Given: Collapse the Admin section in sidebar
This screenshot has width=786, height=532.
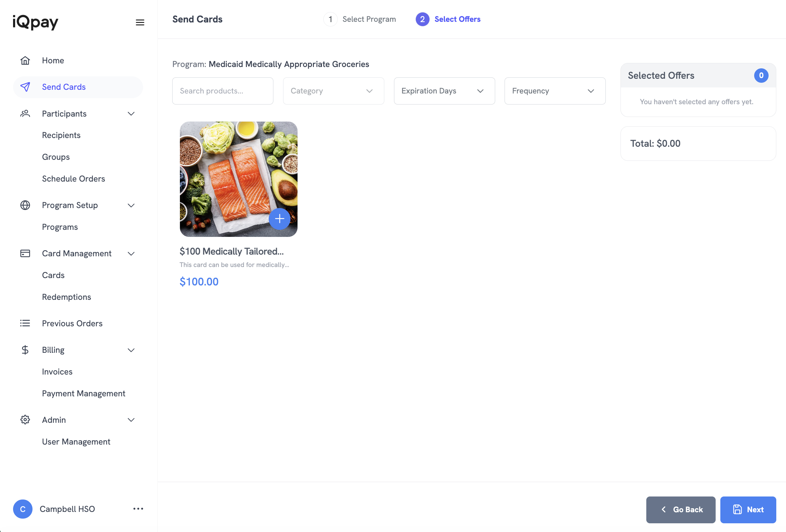Looking at the screenshot, I should pos(131,419).
